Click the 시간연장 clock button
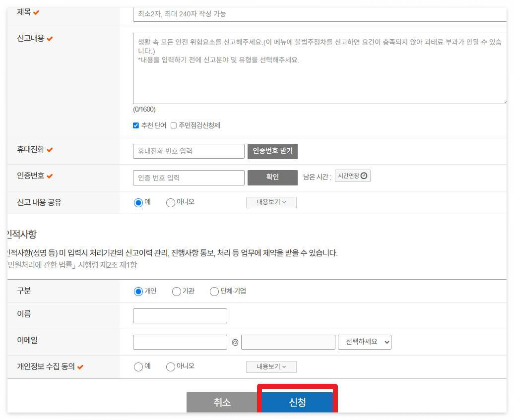 coord(352,176)
